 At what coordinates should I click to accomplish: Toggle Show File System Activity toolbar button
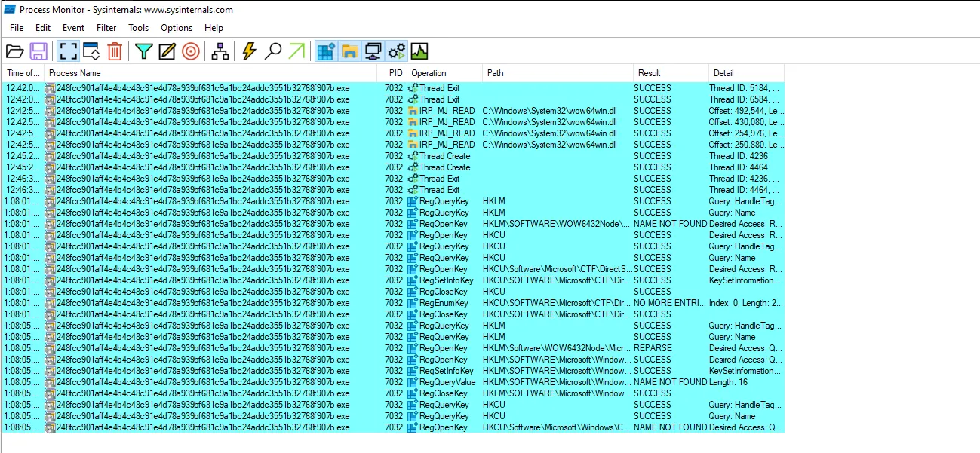click(349, 51)
